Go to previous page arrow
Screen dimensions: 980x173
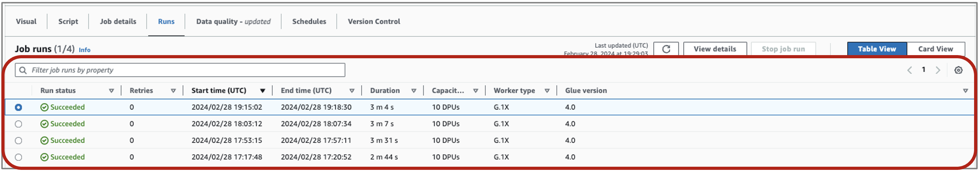(x=909, y=70)
